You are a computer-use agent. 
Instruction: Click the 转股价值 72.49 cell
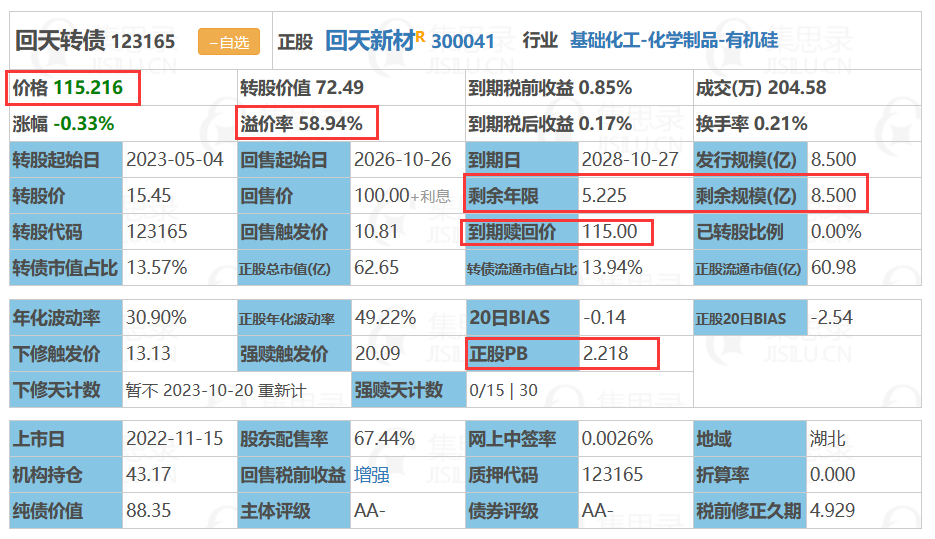[x=351, y=88]
